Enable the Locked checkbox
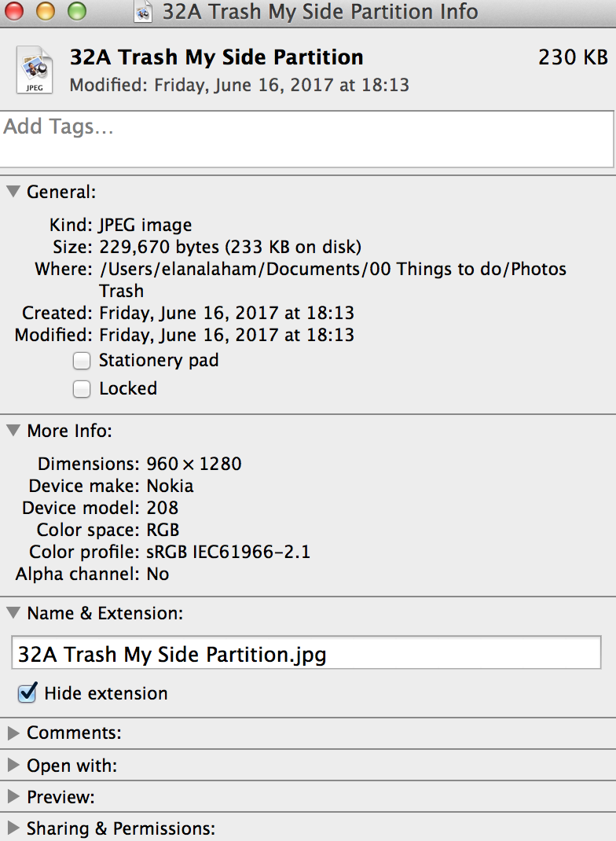The width and height of the screenshot is (616, 841). click(x=82, y=389)
